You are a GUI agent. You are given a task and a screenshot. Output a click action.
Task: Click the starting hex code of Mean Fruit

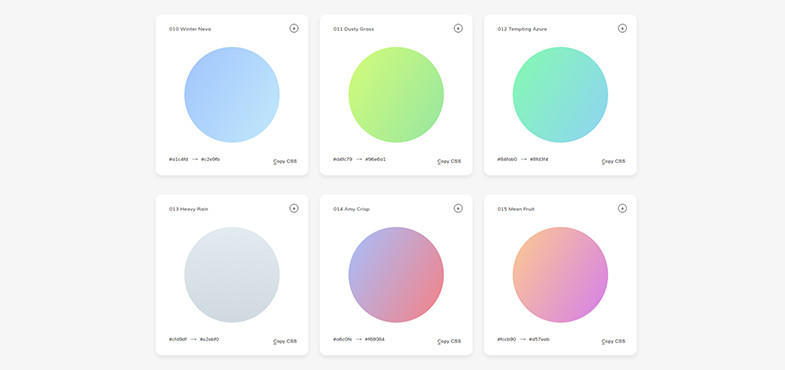click(507, 339)
